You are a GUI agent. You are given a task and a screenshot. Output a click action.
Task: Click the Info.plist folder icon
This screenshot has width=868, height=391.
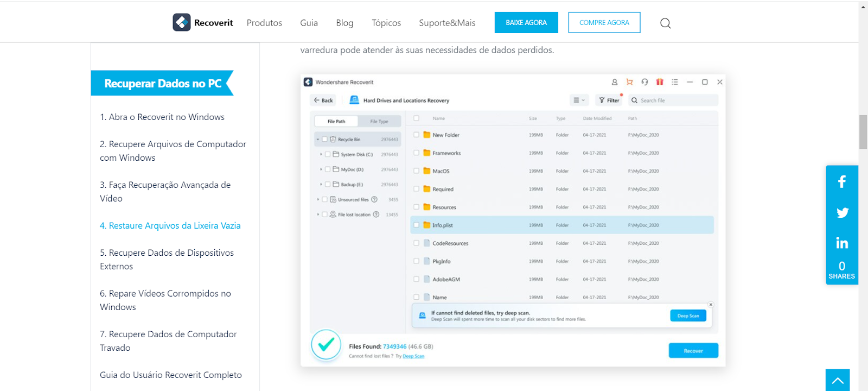[427, 225]
